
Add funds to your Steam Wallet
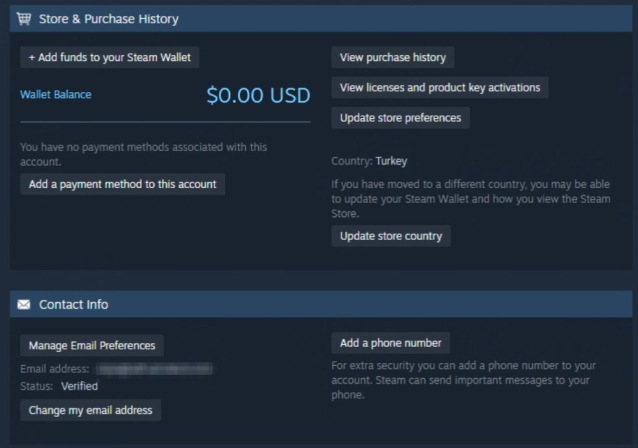click(109, 58)
